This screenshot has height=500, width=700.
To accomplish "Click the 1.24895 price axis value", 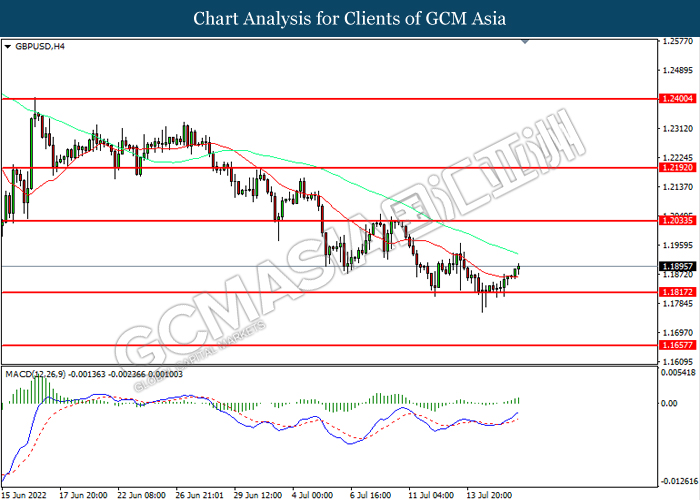I will [x=678, y=70].
